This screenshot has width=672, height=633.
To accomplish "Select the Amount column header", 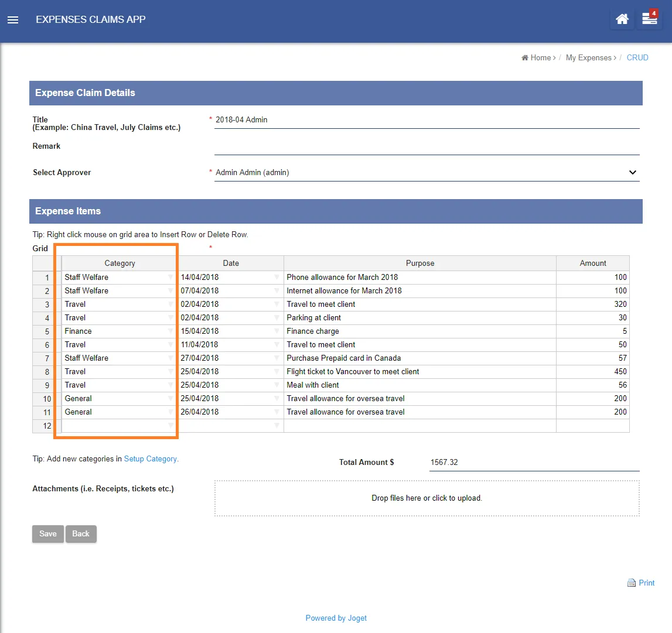I will (x=593, y=264).
